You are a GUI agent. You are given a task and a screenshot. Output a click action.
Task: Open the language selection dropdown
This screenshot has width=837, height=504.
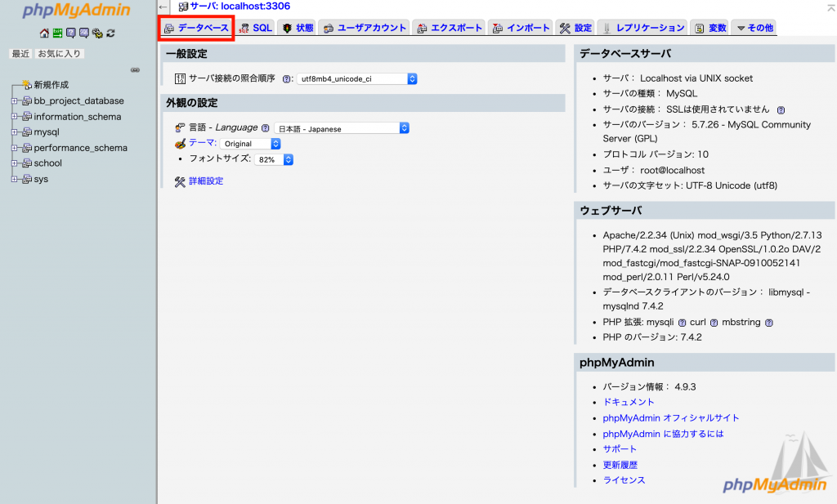coord(341,128)
